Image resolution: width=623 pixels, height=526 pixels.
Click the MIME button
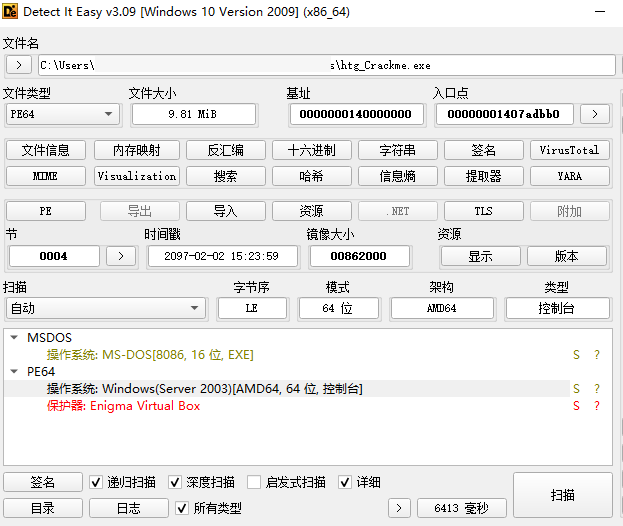(x=46, y=176)
